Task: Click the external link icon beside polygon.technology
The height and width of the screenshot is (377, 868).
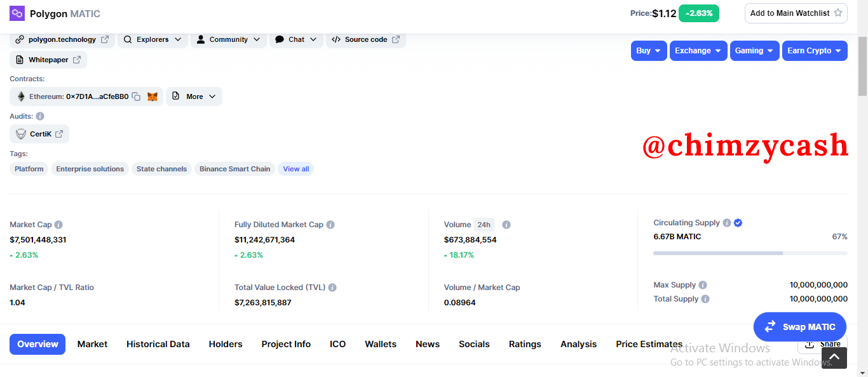Action: [105, 39]
